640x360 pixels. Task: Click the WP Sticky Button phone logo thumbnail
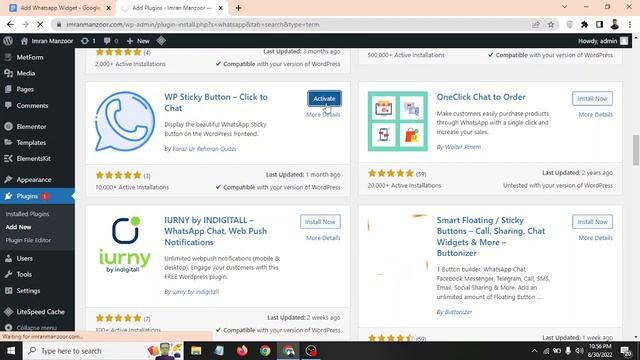click(x=125, y=122)
